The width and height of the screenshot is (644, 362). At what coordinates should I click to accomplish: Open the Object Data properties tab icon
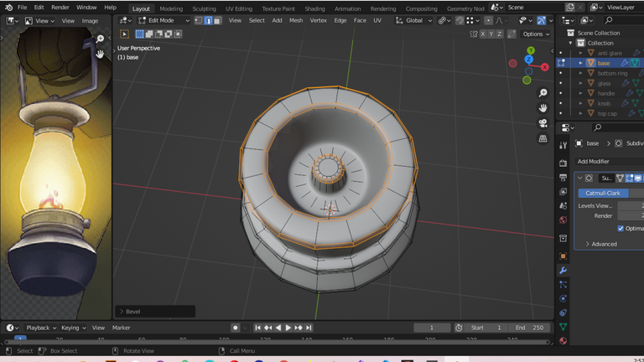click(563, 327)
